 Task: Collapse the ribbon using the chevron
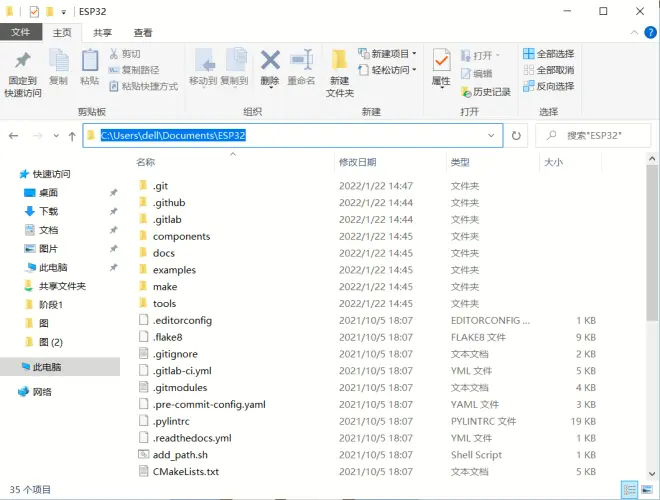pos(634,32)
